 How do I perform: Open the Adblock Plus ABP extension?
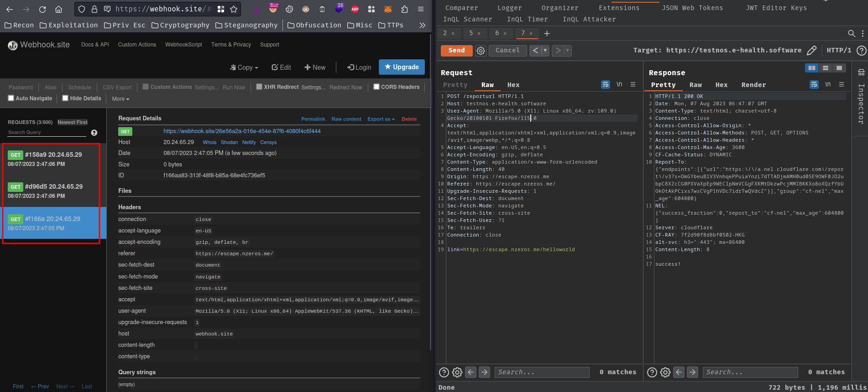[355, 9]
